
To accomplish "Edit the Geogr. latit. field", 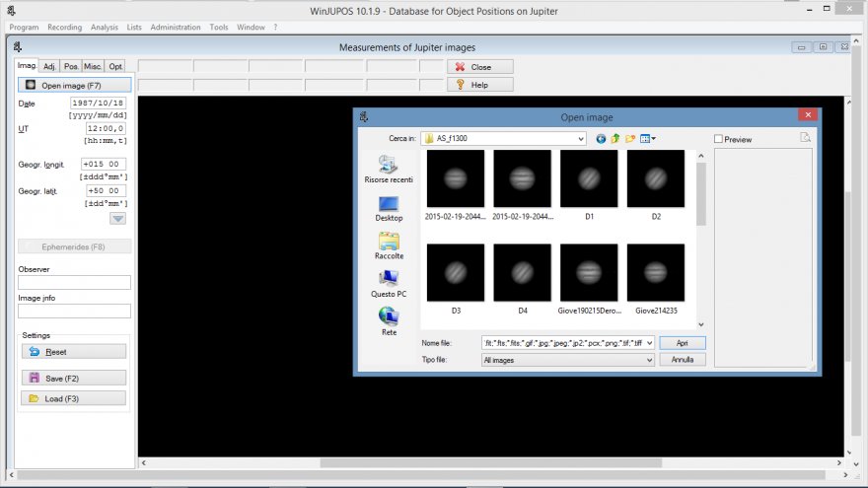I will 106,191.
